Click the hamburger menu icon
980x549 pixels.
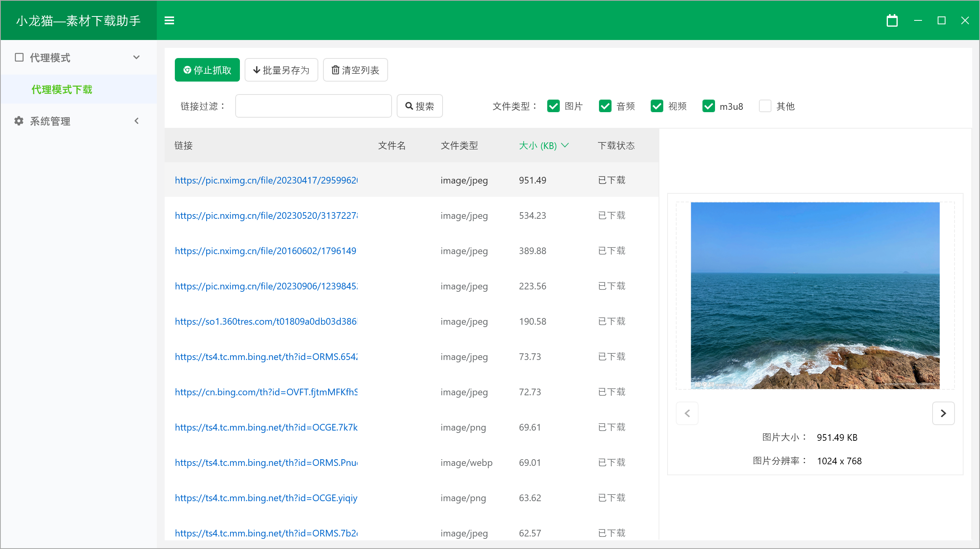[x=169, y=20]
